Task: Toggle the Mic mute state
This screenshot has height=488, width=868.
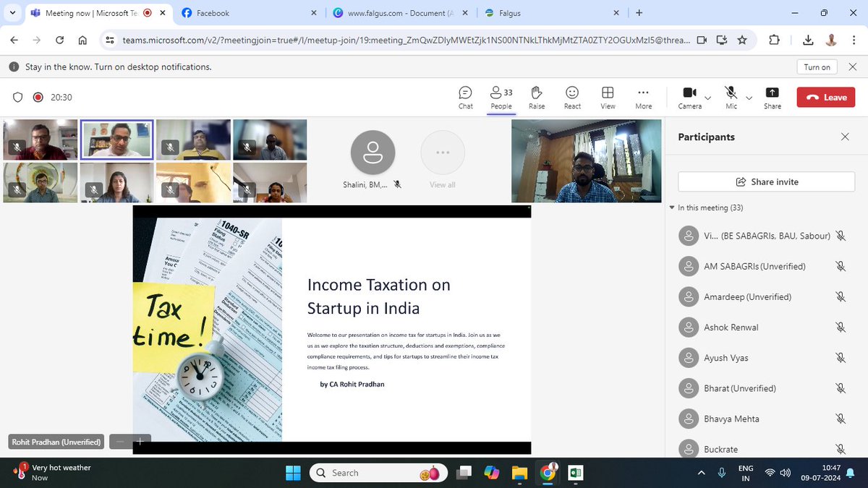Action: tap(731, 98)
